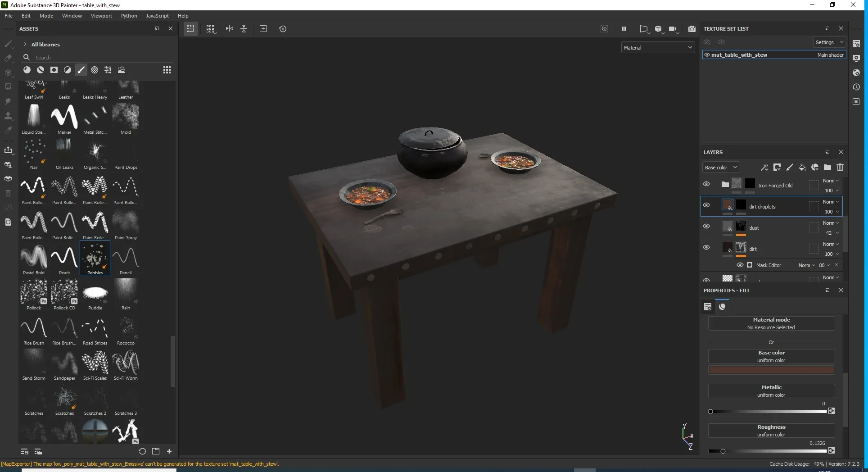Image resolution: width=868 pixels, height=472 pixels.
Task: Click the Metallic uniform color button
Action: [x=771, y=391]
